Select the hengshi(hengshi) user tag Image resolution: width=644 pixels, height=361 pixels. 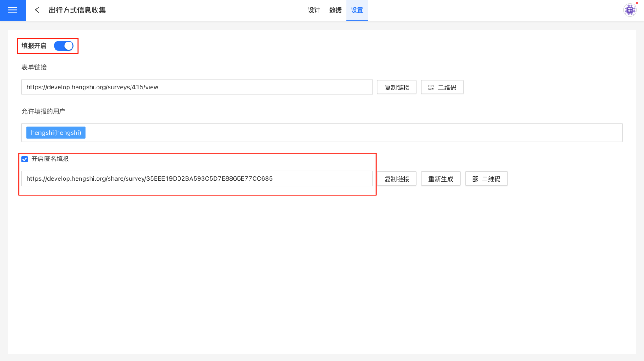click(56, 133)
